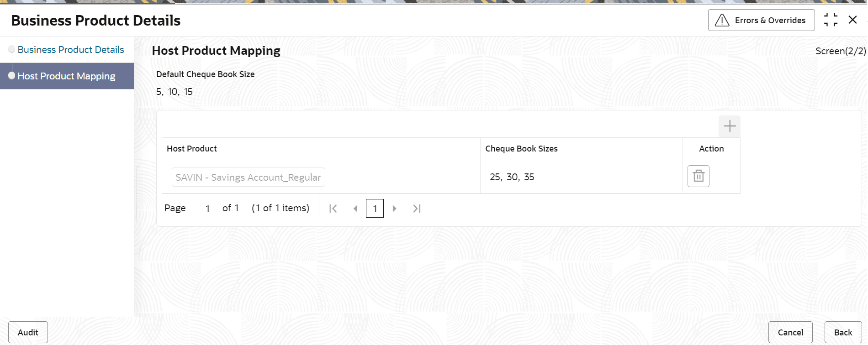The width and height of the screenshot is (868, 345).
Task: Click the Audit button
Action: coord(28,333)
